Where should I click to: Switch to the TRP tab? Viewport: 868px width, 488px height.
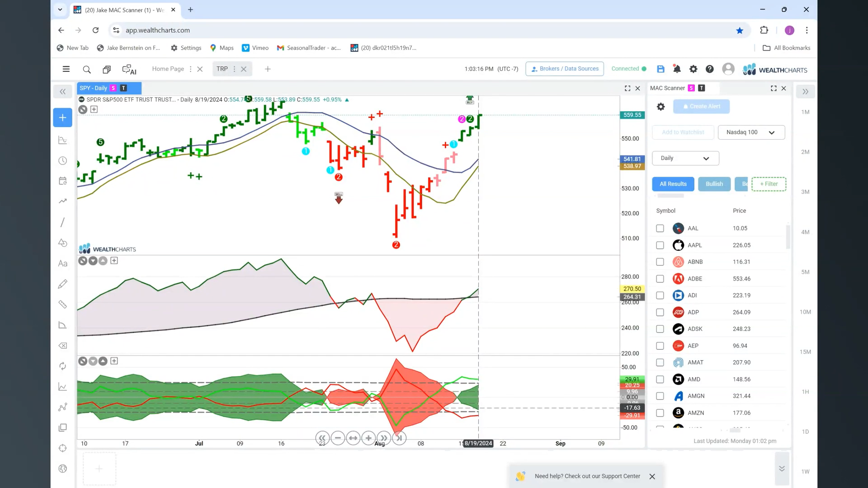point(222,69)
